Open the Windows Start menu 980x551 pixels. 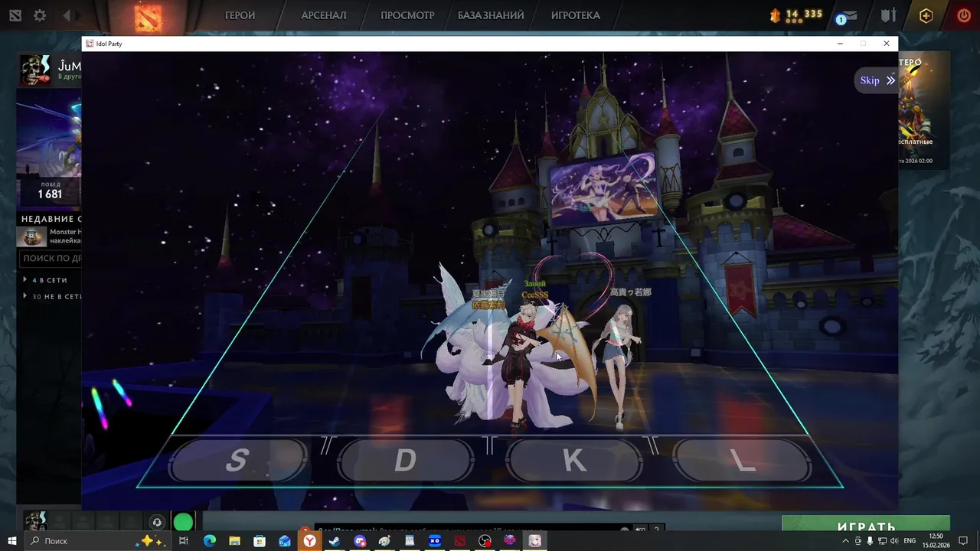pyautogui.click(x=12, y=541)
